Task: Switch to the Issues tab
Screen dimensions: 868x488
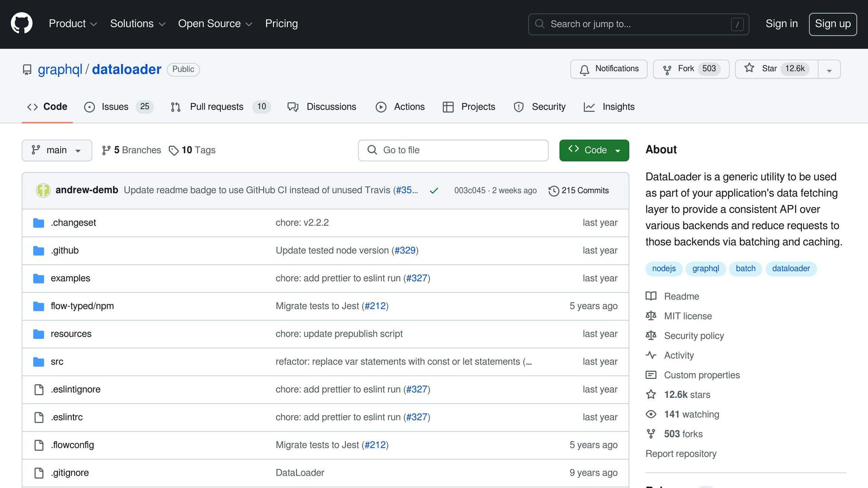Action: [115, 107]
